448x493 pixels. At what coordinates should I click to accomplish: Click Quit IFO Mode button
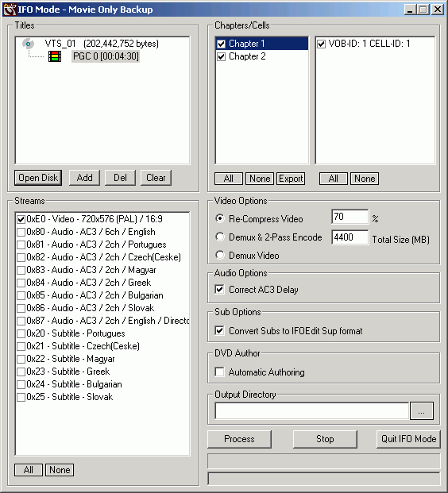(x=408, y=439)
